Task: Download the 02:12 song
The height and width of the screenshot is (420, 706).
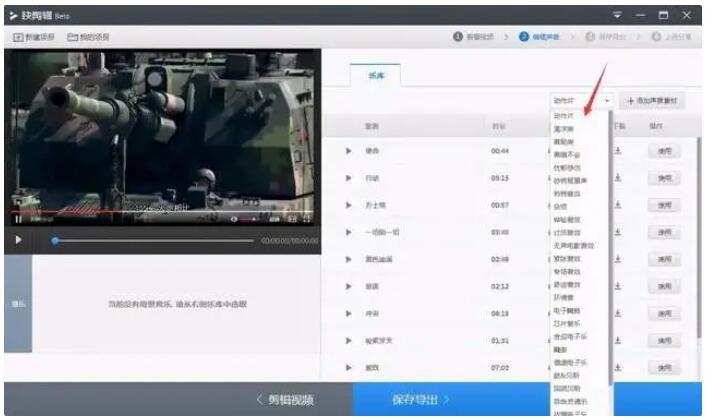Action: pos(618,286)
